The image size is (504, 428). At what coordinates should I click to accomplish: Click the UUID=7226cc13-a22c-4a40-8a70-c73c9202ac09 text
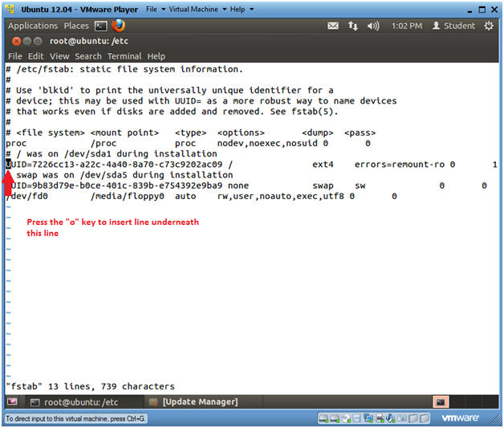(114, 165)
